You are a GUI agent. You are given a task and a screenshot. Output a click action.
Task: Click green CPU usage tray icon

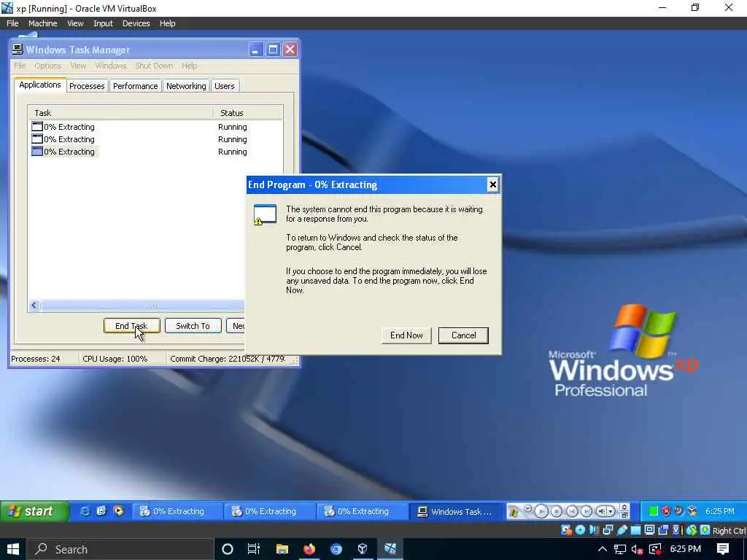[x=654, y=511]
